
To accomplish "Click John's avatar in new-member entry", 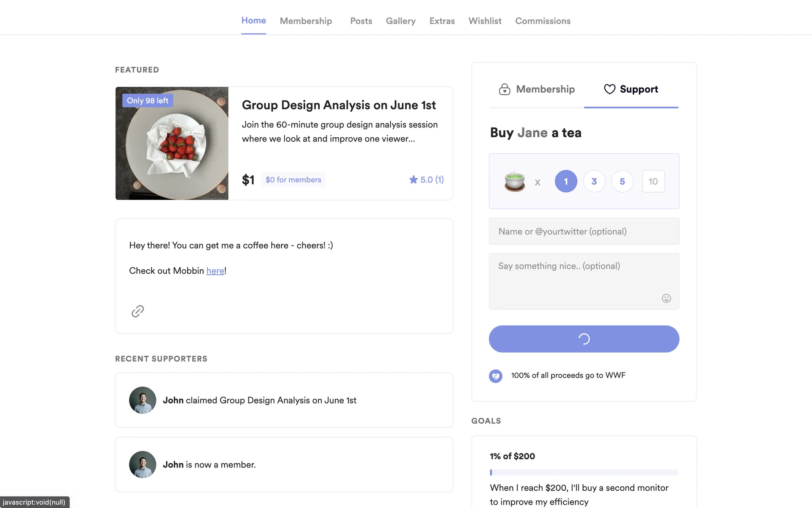I will [143, 464].
